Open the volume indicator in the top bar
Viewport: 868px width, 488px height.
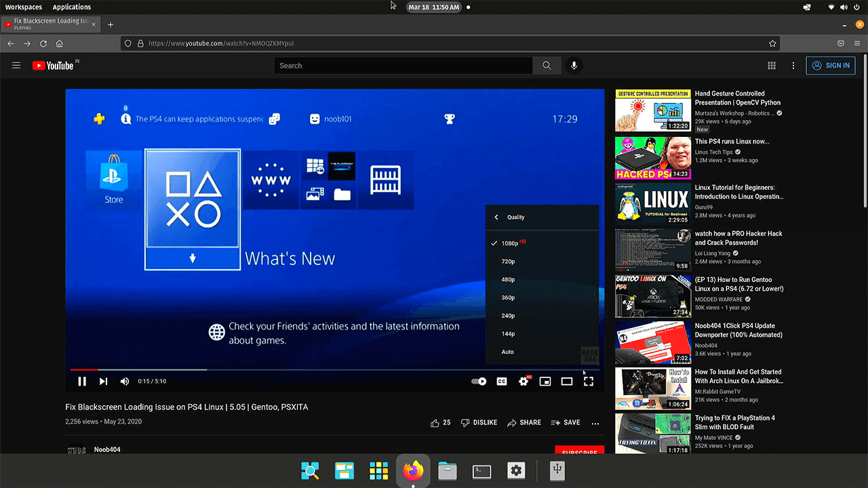coord(844,7)
